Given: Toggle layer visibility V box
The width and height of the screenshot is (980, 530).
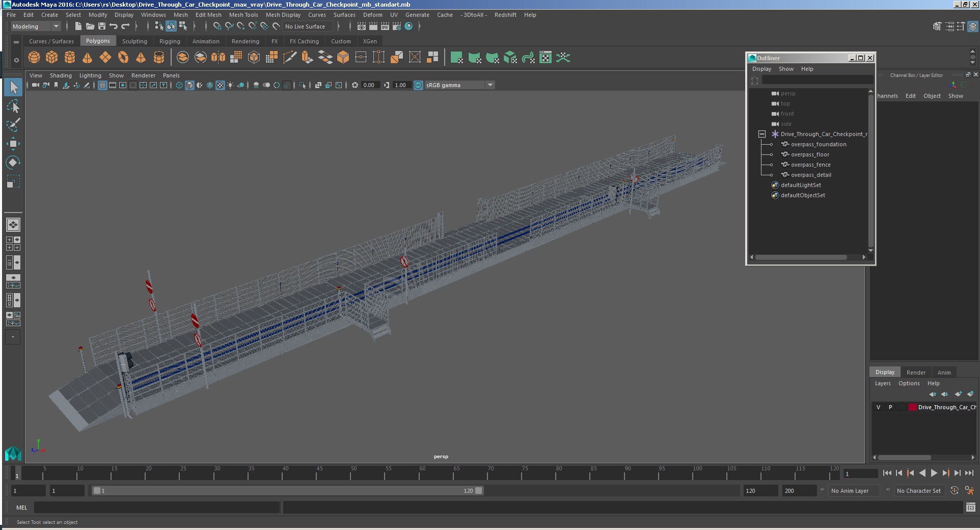Looking at the screenshot, I should pos(878,407).
